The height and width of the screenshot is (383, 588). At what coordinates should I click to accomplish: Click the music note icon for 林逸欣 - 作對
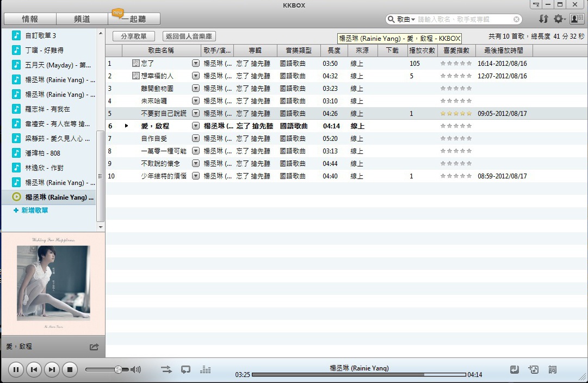(x=16, y=168)
